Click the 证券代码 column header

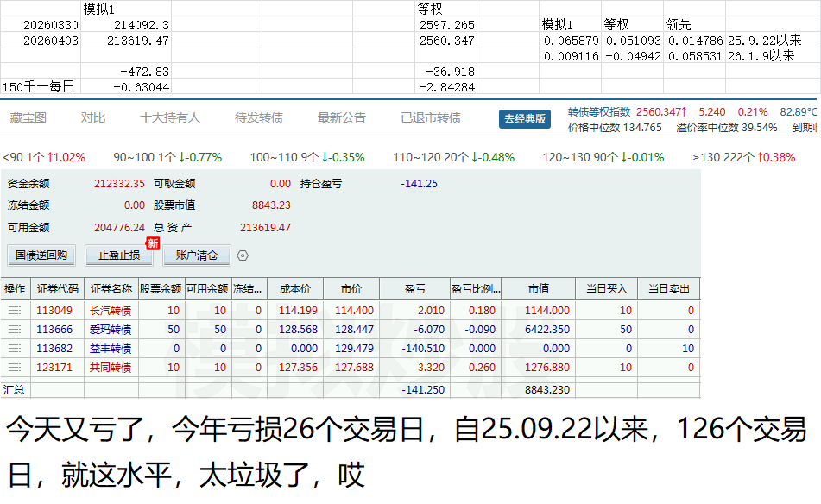click(x=57, y=289)
